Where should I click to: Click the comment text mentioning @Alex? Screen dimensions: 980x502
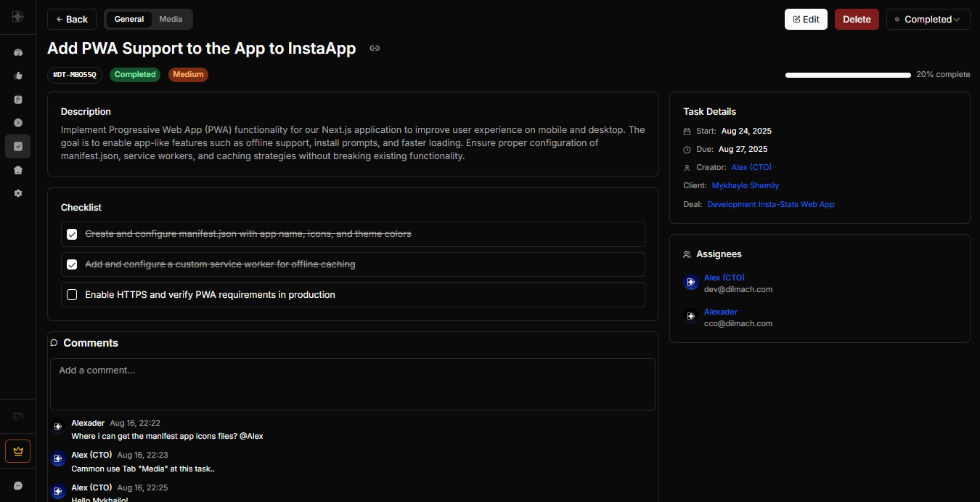point(167,437)
